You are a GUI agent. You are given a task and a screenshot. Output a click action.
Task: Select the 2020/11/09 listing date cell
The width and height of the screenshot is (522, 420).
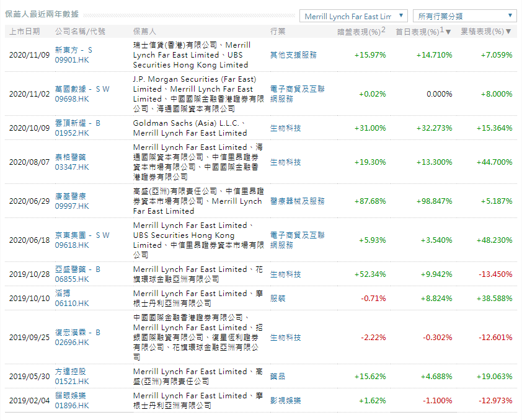click(29, 55)
